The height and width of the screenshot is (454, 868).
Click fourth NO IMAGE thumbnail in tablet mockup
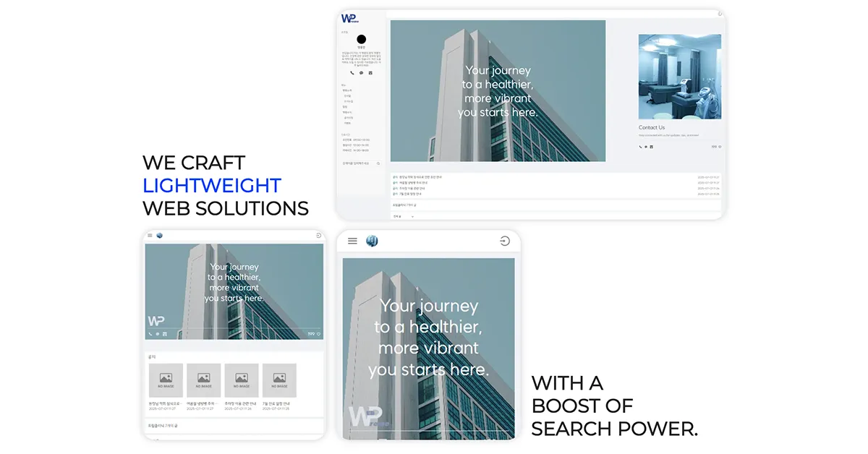279,380
